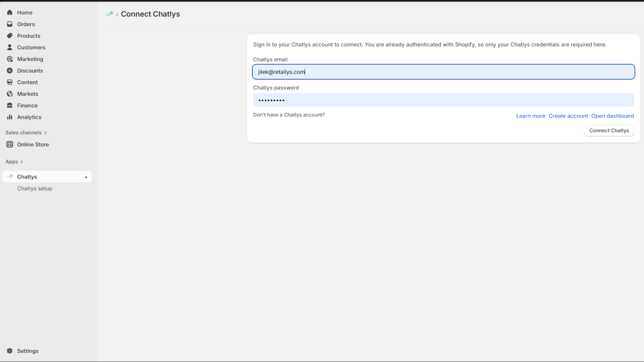644x362 pixels.
Task: Expand the Apps section
Action: pyautogui.click(x=12, y=161)
